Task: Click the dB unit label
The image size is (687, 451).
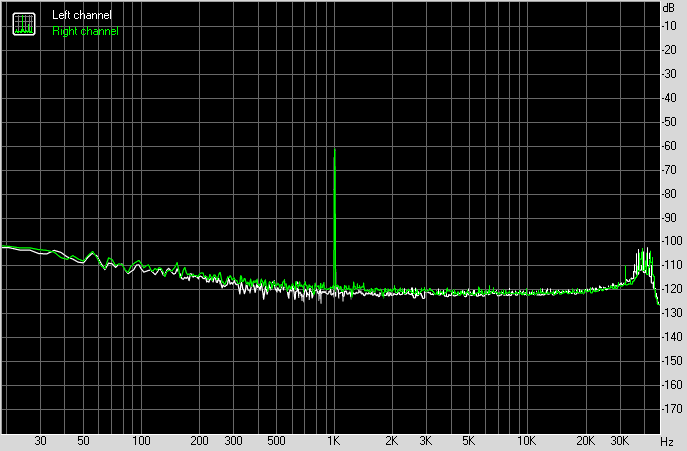Action: (669, 8)
